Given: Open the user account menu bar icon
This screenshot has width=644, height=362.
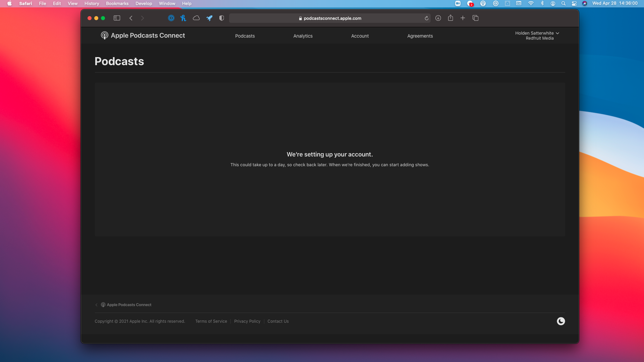Looking at the screenshot, I should 553,3.
